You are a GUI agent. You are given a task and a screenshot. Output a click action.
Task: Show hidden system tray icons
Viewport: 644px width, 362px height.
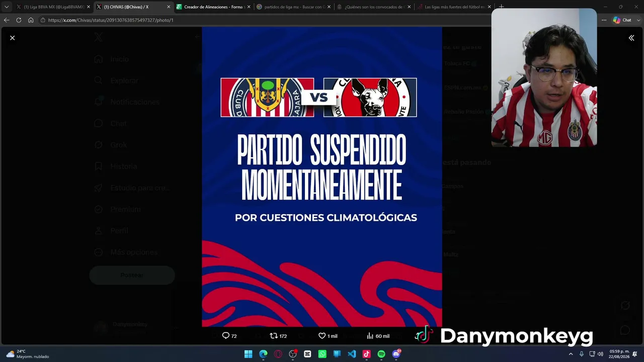571,354
